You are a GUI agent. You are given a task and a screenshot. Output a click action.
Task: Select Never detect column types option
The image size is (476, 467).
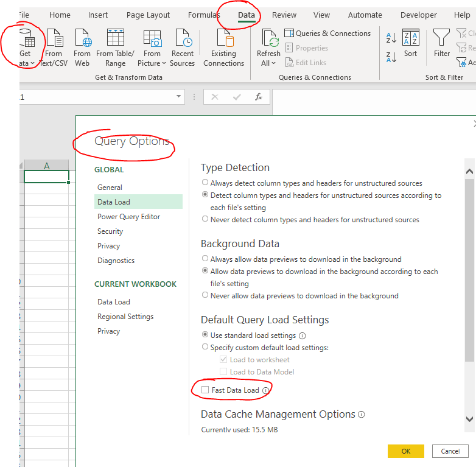(205, 219)
